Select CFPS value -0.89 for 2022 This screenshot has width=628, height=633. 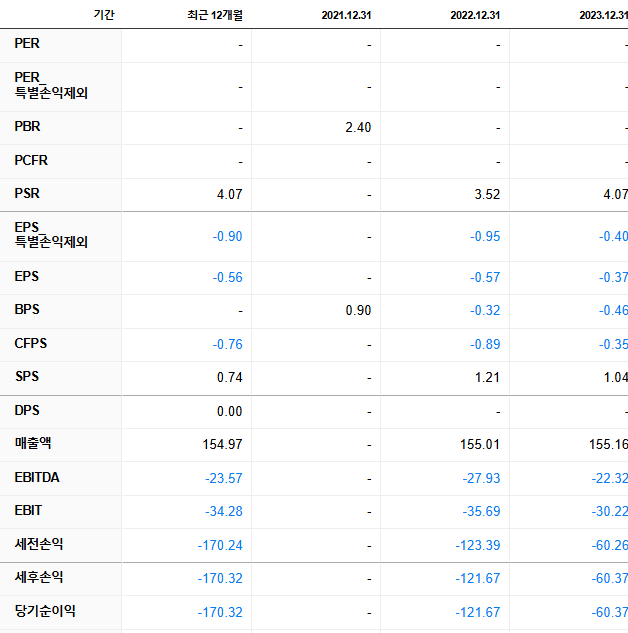tap(485, 345)
